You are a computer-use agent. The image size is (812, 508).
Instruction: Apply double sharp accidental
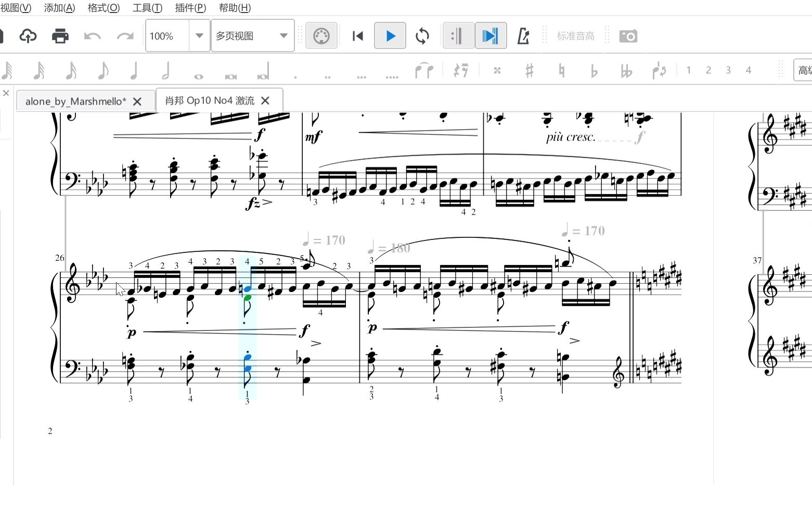click(x=497, y=70)
